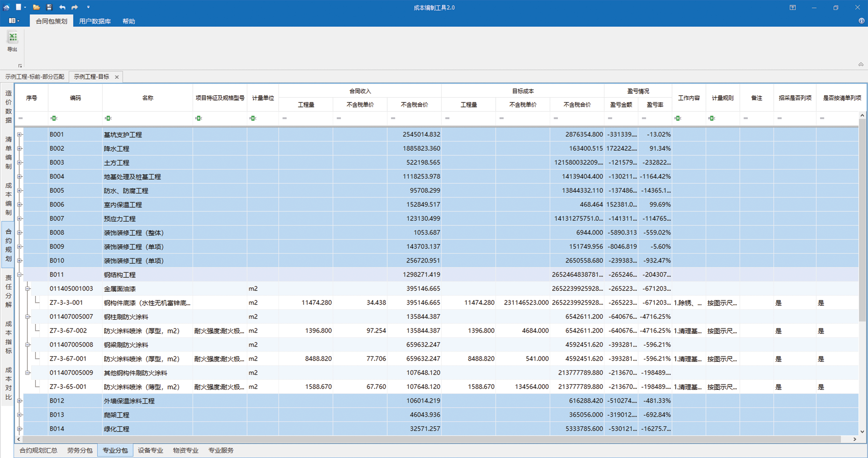Undo with the left arrow icon
This screenshot has height=458, width=868.
[62, 7]
